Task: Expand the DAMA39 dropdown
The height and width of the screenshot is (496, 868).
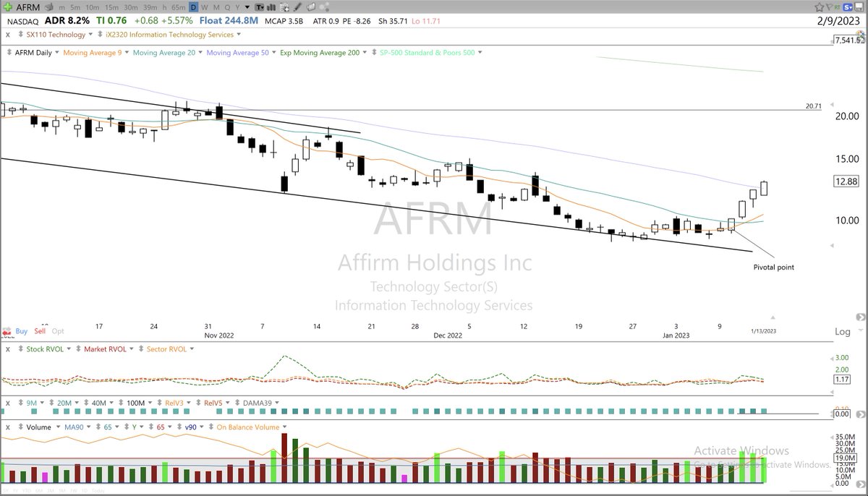Action: point(276,403)
